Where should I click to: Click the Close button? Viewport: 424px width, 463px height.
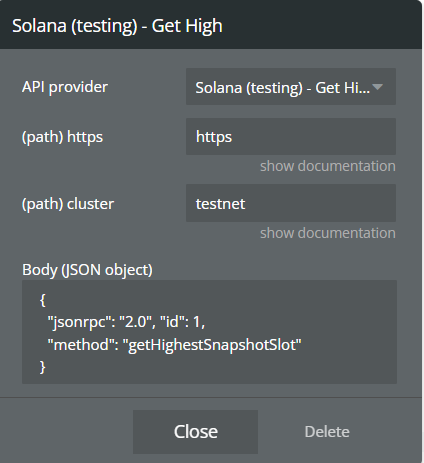195,432
